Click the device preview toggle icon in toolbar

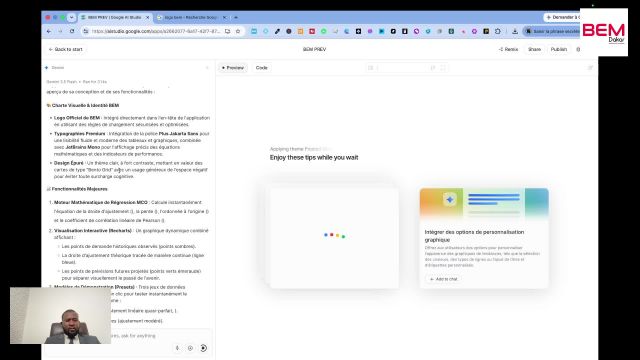point(371,68)
